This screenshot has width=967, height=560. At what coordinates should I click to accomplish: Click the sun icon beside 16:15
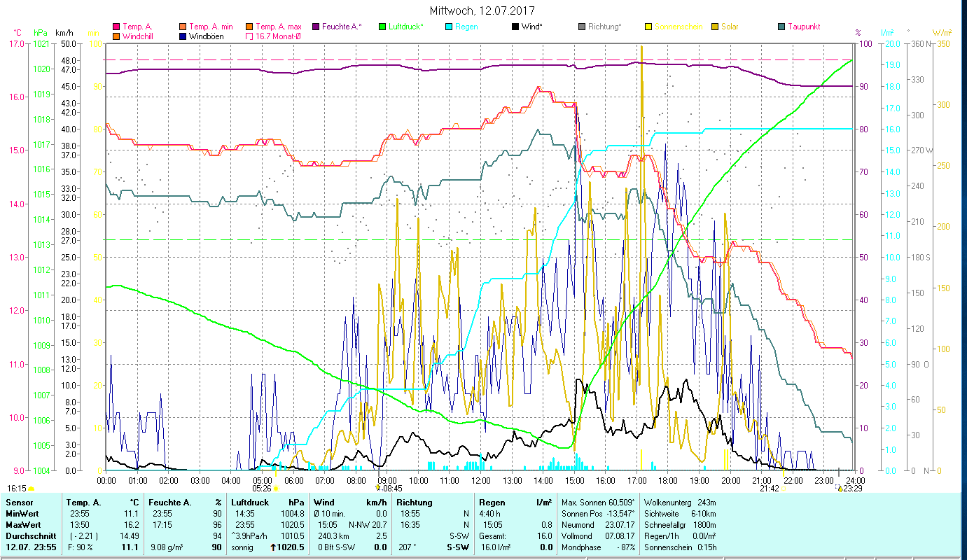click(x=31, y=488)
